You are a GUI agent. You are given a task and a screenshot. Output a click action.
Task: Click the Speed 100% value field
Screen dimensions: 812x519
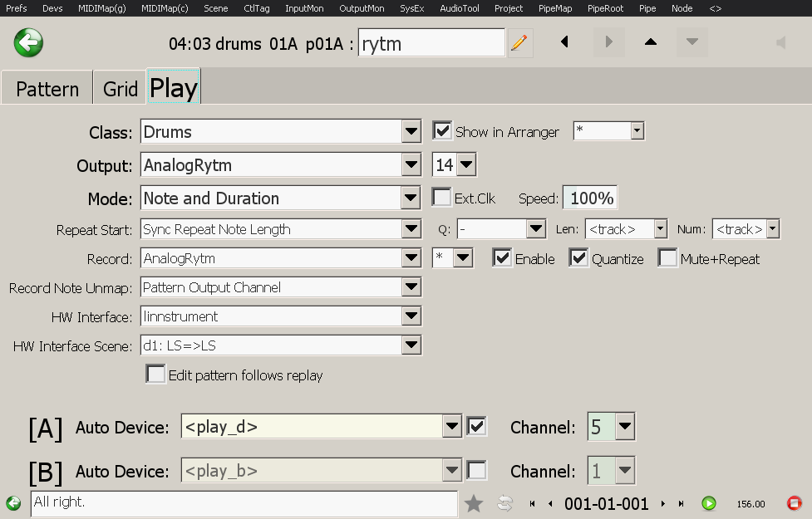click(x=591, y=198)
